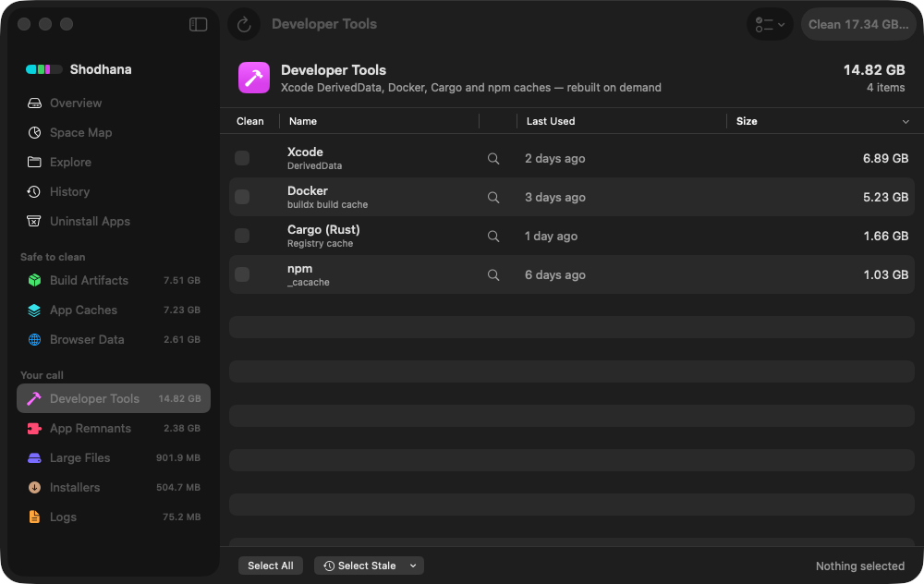Open the list view options dropdown
Screen dimensions: 924x584
tap(770, 24)
